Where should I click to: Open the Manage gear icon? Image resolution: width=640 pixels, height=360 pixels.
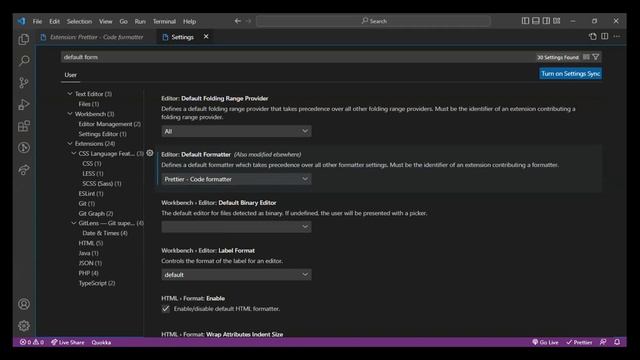pos(24,326)
